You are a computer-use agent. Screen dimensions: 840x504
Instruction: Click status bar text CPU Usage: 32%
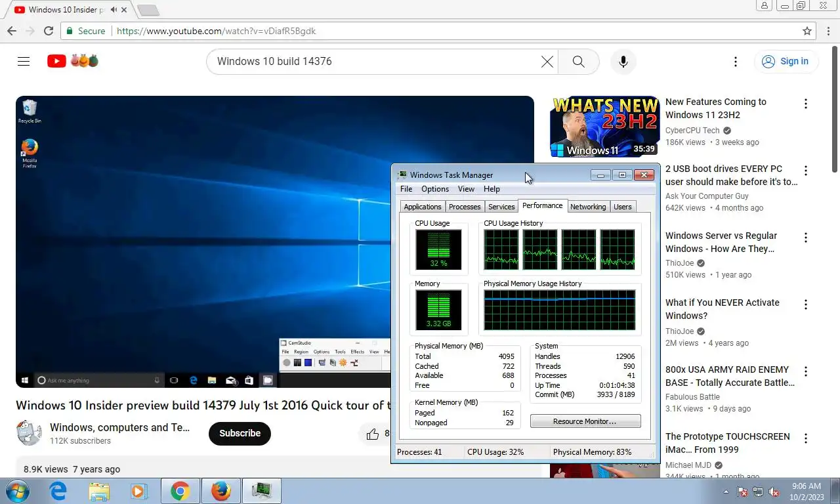(495, 452)
